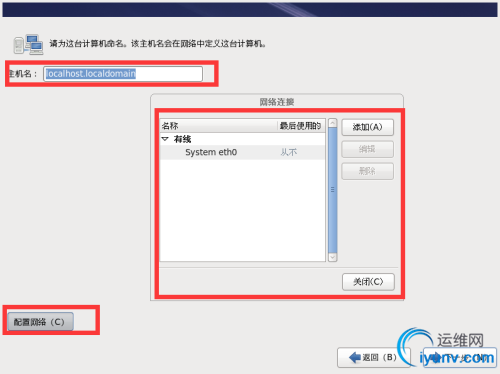The image size is (500, 374).
Task: Click the connection list scrollbar thumb
Action: click(332, 190)
